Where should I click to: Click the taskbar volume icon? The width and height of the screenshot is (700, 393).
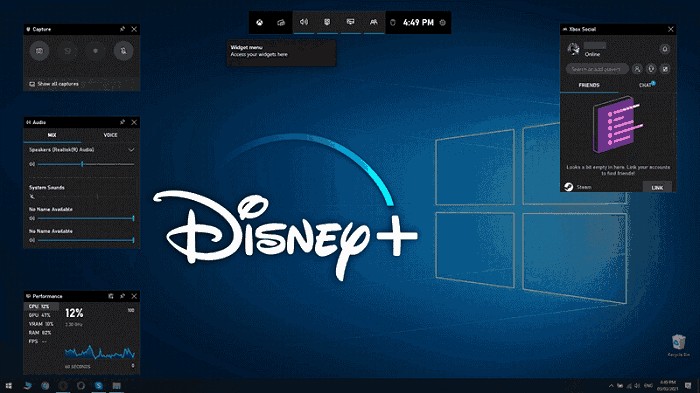click(637, 386)
